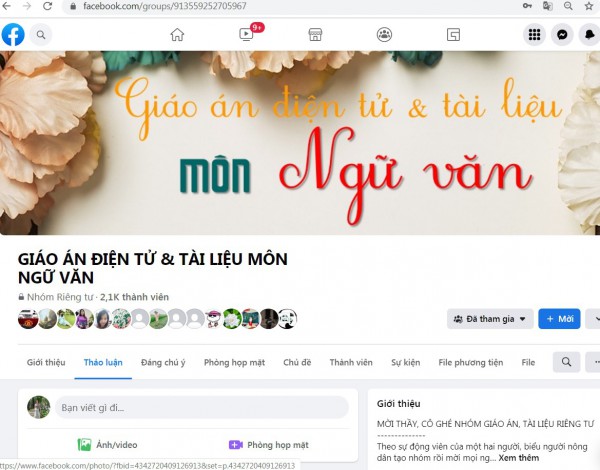Click the Facebook logo icon
Screen dimensions: 600x470
click(x=13, y=35)
